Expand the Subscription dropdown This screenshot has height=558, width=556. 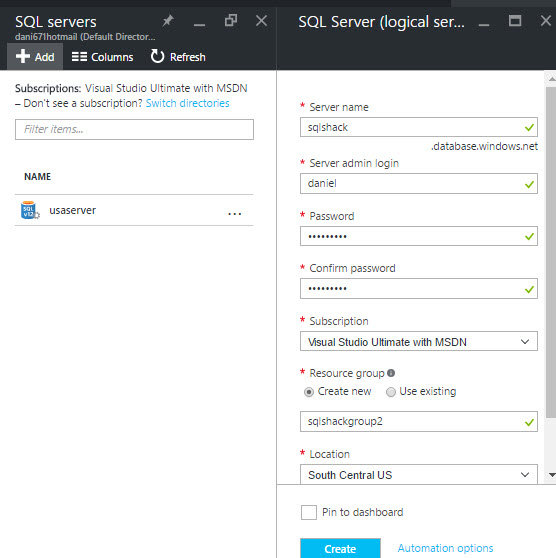click(419, 342)
